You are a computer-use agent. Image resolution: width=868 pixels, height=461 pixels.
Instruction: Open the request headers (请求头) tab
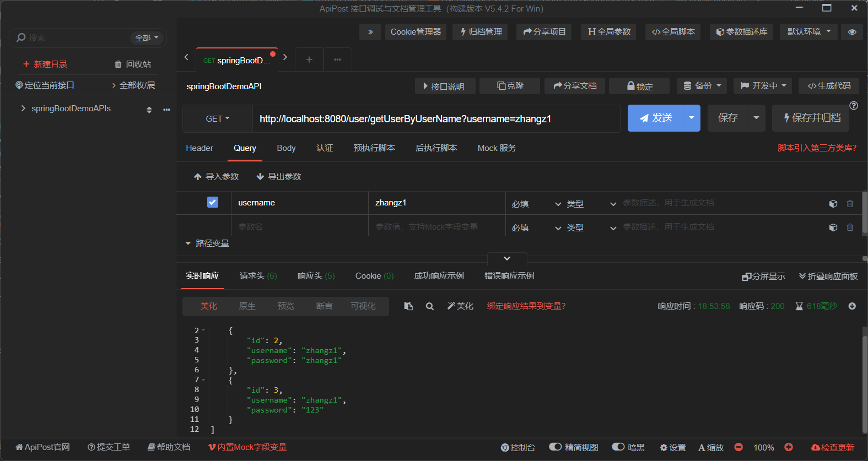[x=258, y=276]
